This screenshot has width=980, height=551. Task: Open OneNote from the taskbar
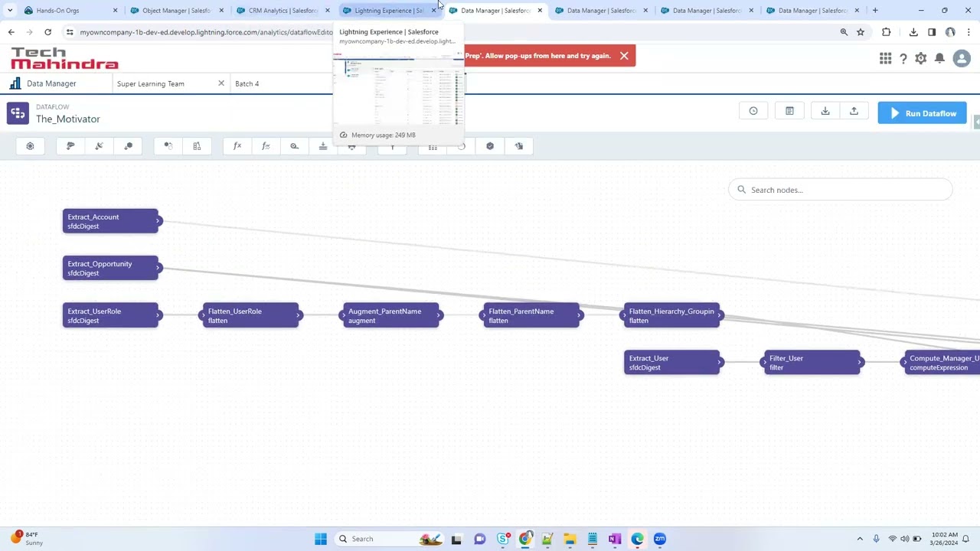point(615,539)
